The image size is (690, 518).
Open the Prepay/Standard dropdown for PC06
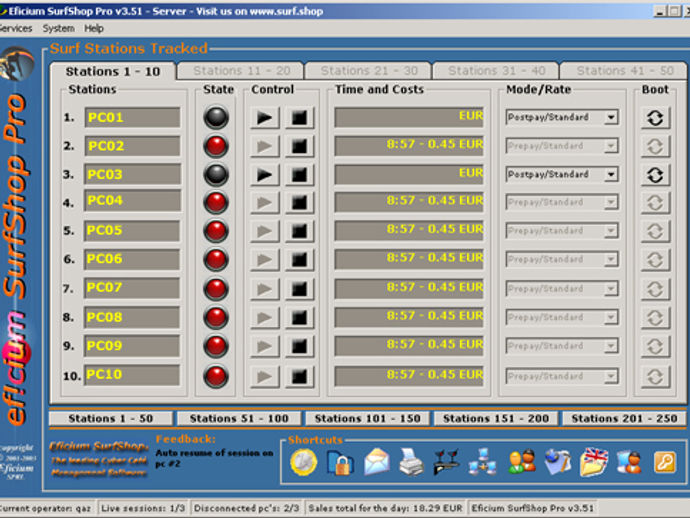coord(562,259)
